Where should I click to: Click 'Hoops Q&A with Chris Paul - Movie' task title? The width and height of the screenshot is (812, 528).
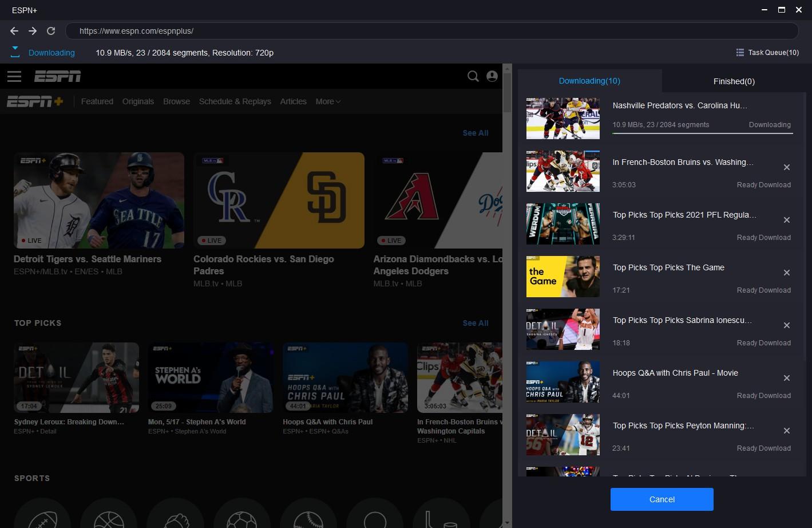(x=675, y=373)
